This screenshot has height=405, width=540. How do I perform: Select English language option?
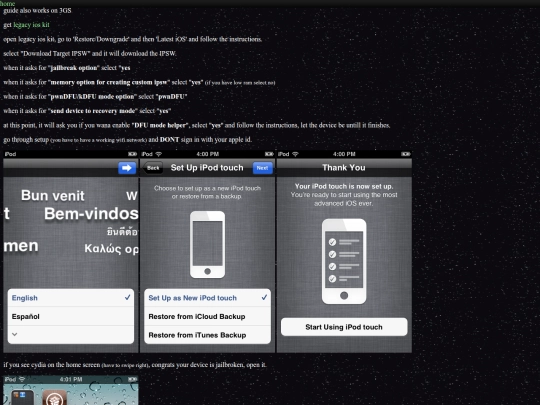tap(71, 298)
